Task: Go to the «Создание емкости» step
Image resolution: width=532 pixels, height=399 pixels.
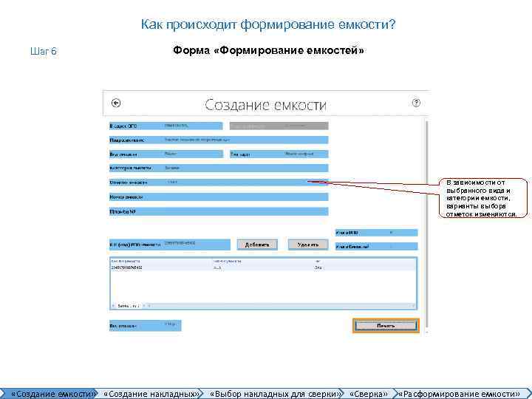Action: tap(51, 394)
